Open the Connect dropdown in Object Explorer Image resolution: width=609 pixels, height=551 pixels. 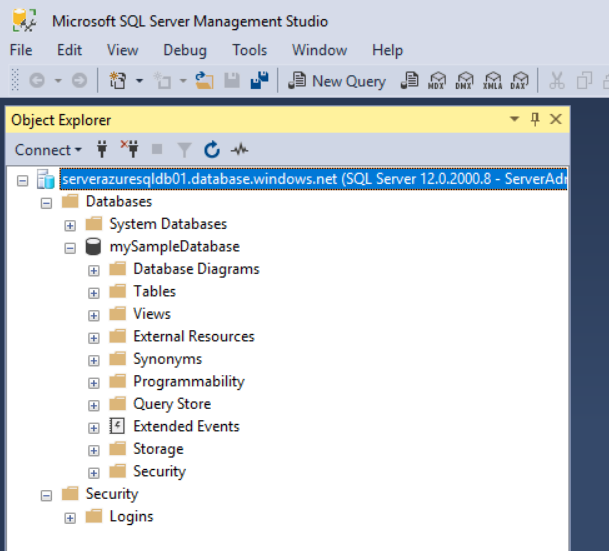click(48, 150)
